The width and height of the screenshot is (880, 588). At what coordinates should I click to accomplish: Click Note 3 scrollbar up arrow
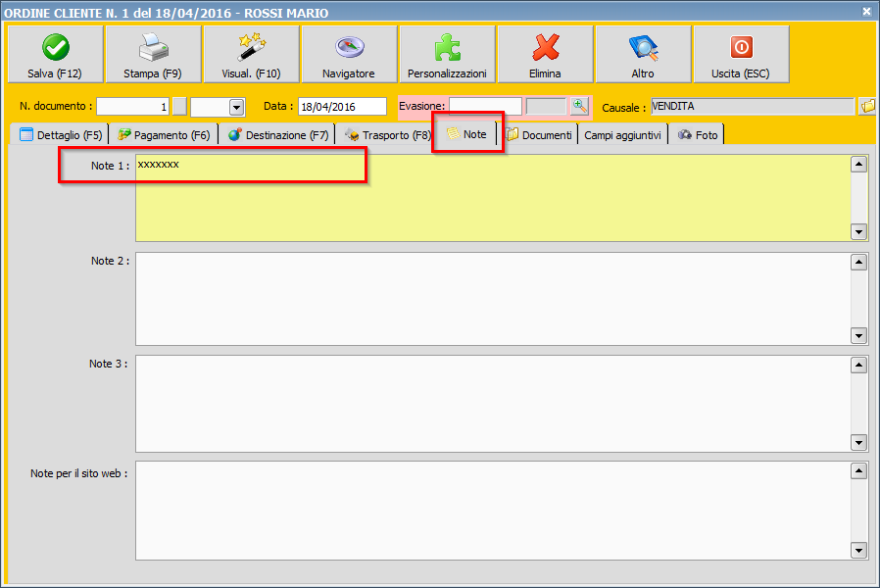tap(858, 366)
